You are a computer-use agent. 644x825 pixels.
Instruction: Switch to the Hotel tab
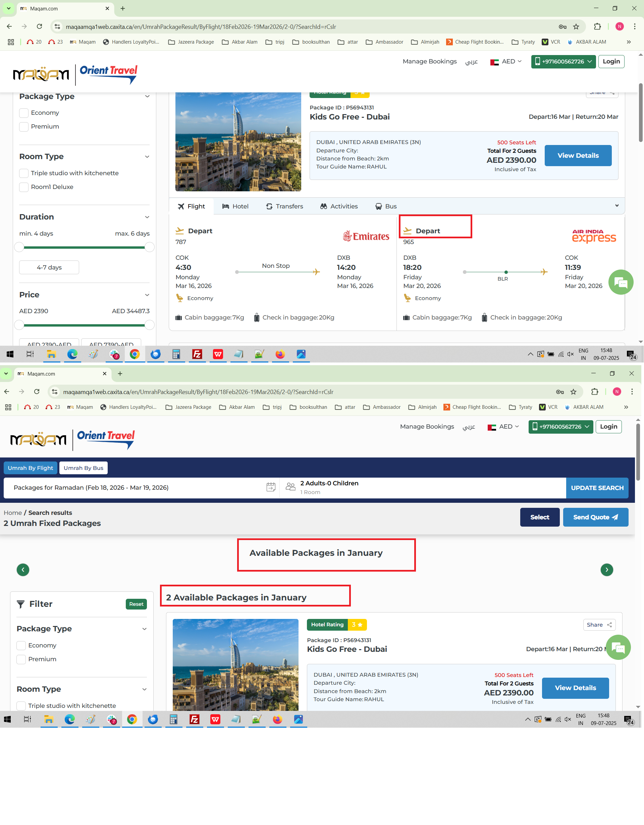[235, 206]
